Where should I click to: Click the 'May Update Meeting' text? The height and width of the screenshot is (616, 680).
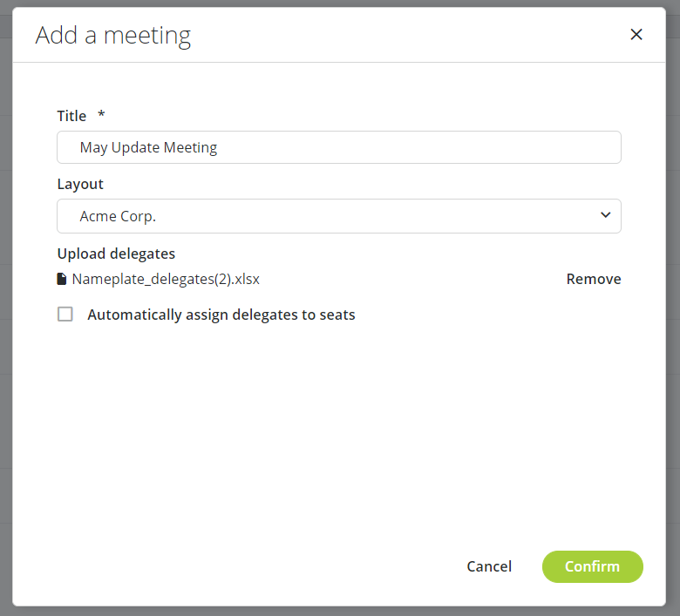[x=148, y=147]
